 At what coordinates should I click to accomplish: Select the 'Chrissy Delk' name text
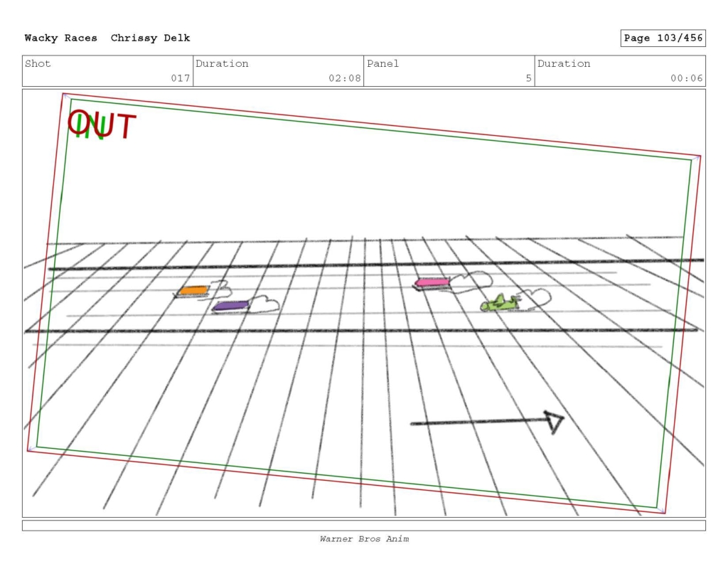pyautogui.click(x=151, y=38)
